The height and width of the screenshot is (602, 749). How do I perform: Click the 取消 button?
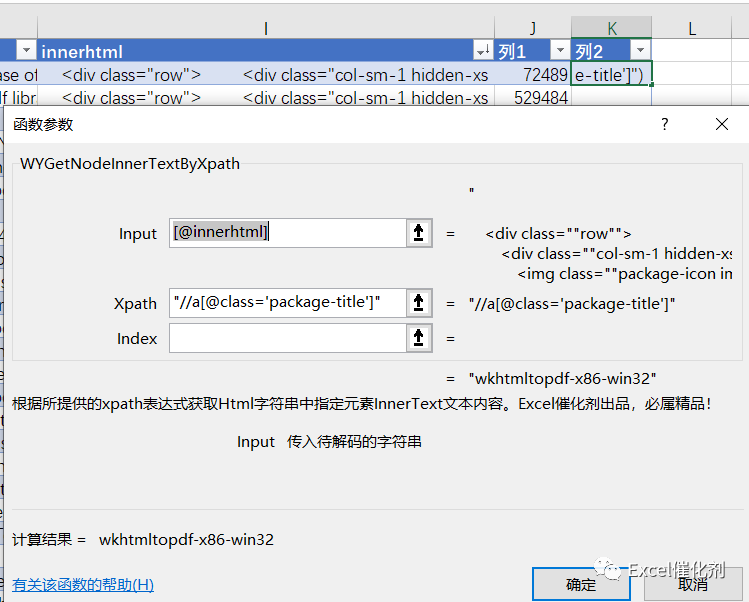pyautogui.click(x=694, y=584)
